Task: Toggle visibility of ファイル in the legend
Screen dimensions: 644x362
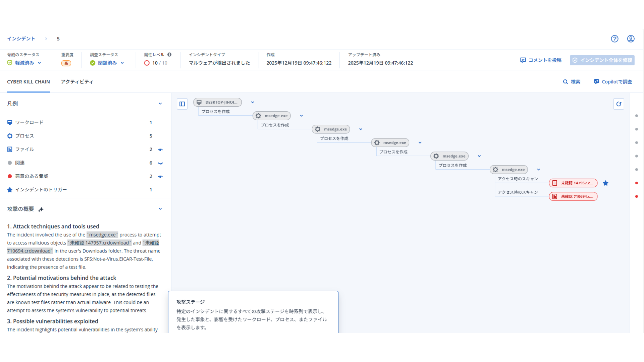Action: [161, 149]
